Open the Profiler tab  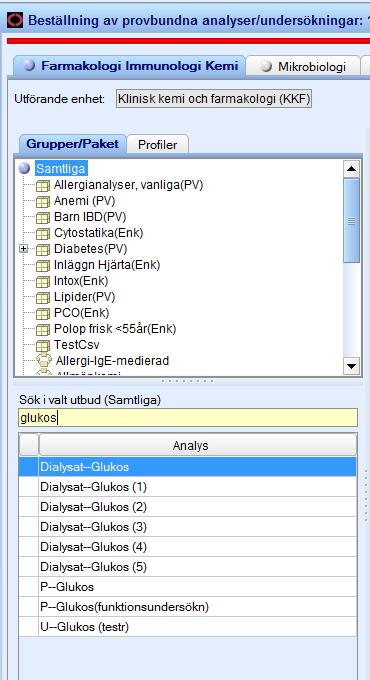[x=157, y=144]
